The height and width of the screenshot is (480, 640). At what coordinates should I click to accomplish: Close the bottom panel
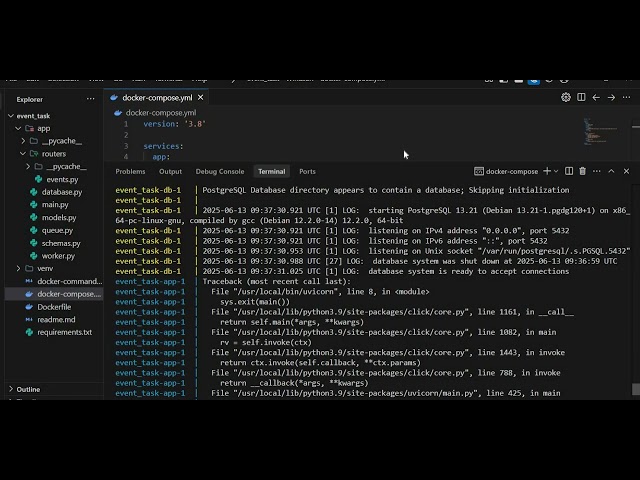[626, 171]
